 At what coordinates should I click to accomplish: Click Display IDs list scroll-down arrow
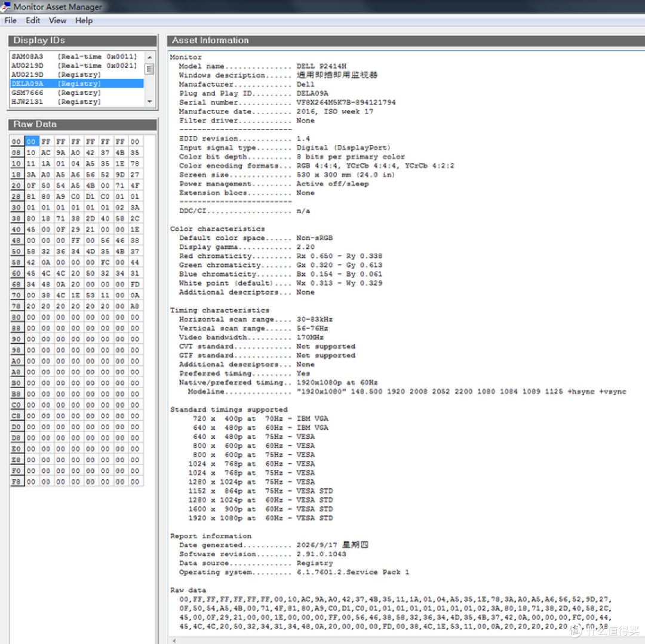pyautogui.click(x=150, y=101)
